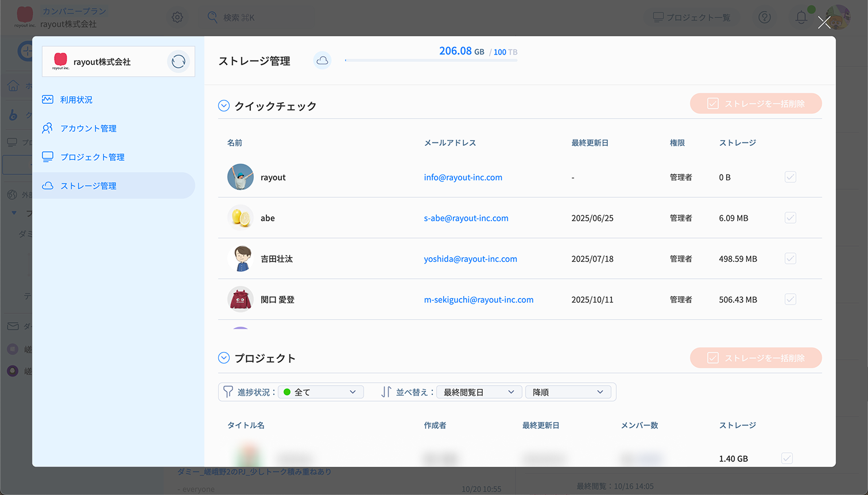Click the タイトル名 column header

click(x=246, y=426)
